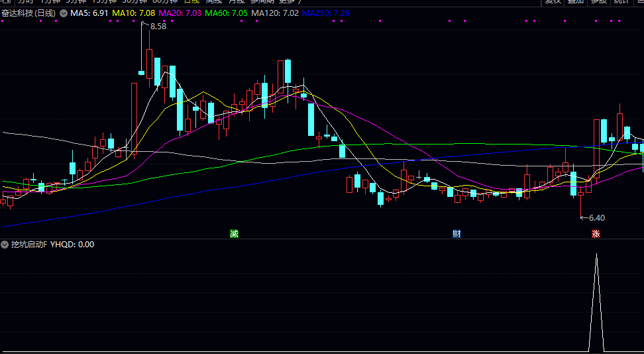Click the 挖坑启动F indicator name
Viewport: 644px width, 354px height.
click(x=29, y=245)
